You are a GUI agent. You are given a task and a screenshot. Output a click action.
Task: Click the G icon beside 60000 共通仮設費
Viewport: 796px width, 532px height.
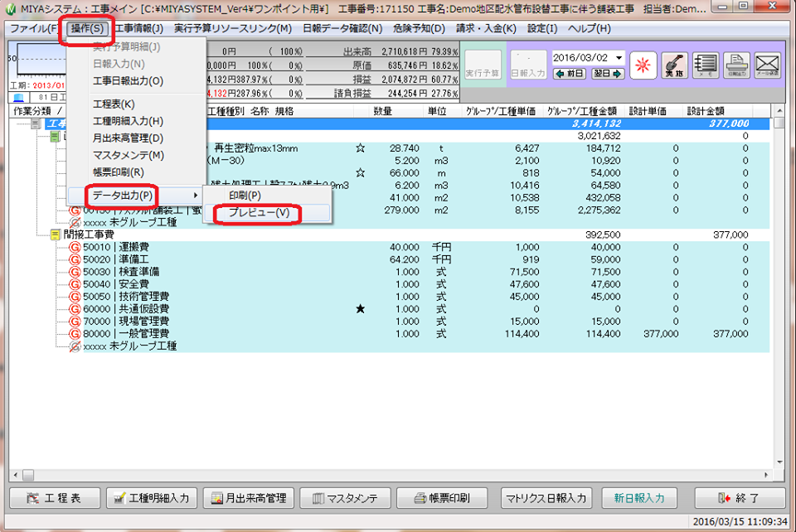(x=75, y=309)
